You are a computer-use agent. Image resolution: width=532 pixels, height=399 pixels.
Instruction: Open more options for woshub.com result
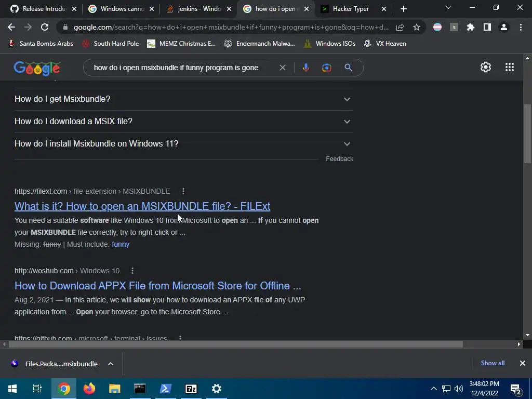[x=132, y=271]
